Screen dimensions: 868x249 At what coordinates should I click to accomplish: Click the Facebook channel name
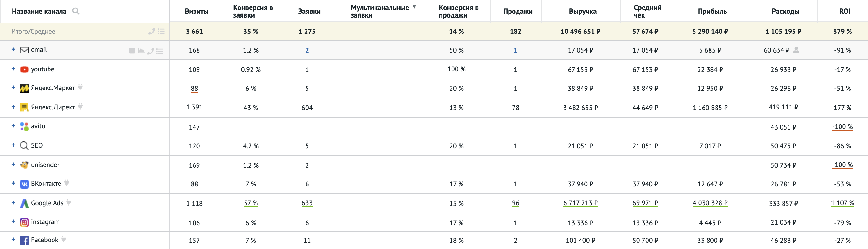44,240
